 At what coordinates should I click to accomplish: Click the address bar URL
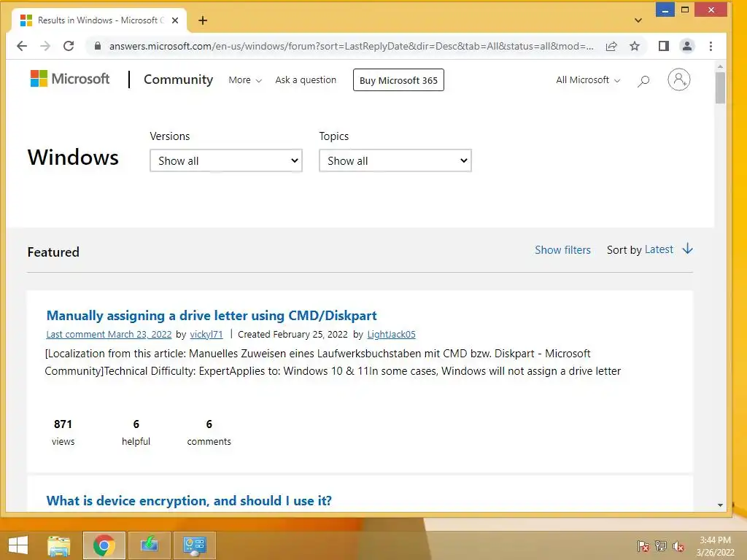[x=351, y=46]
